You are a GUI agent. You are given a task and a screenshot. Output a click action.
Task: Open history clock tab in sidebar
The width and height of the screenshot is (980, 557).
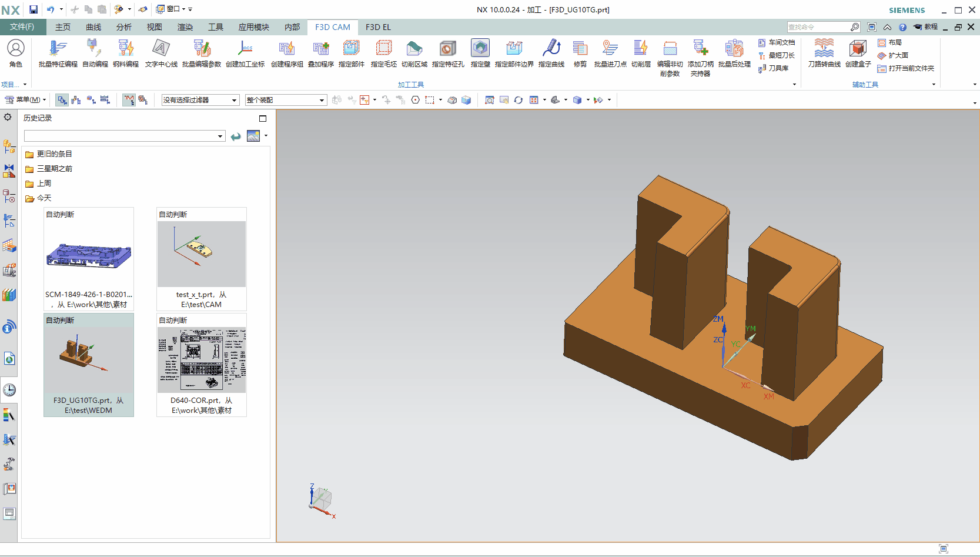point(9,390)
